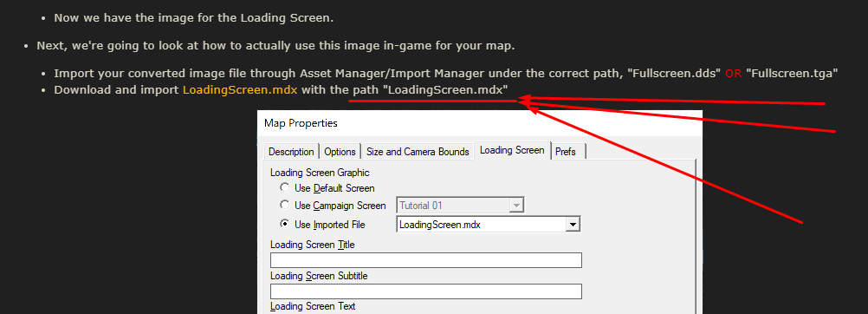Click the LoadingScreen.mdx combo box text
The height and width of the screenshot is (314, 868).
(x=440, y=225)
